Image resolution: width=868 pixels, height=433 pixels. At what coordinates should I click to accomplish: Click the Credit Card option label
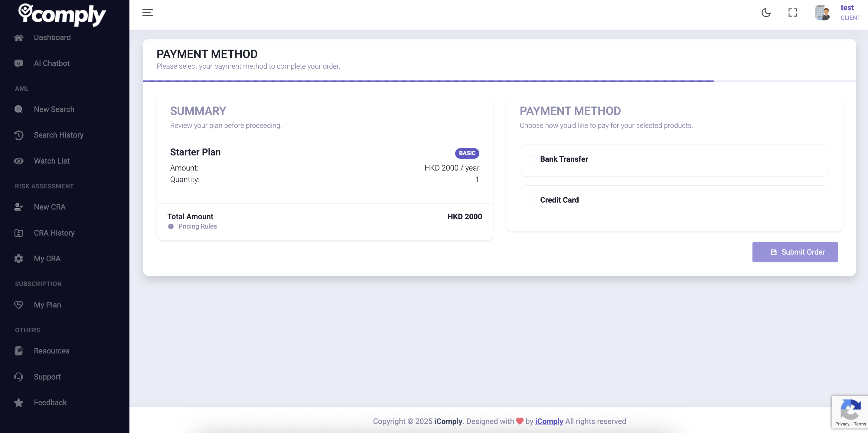coord(559,200)
